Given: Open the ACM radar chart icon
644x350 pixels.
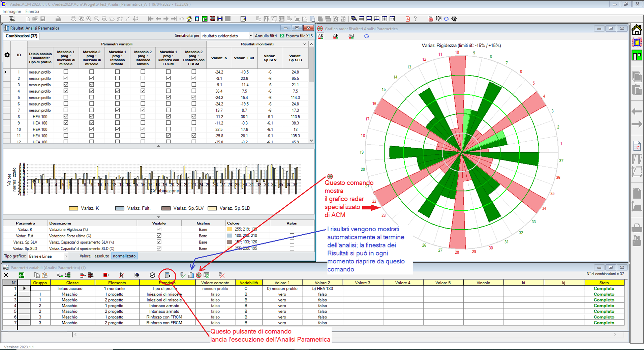Looking at the screenshot, I should [199, 275].
